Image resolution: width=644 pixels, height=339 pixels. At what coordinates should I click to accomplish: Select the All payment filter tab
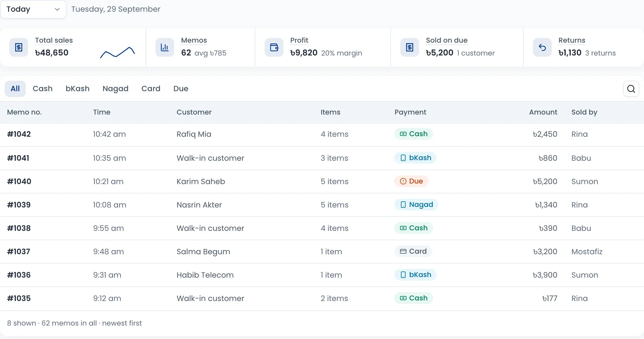[15, 89]
